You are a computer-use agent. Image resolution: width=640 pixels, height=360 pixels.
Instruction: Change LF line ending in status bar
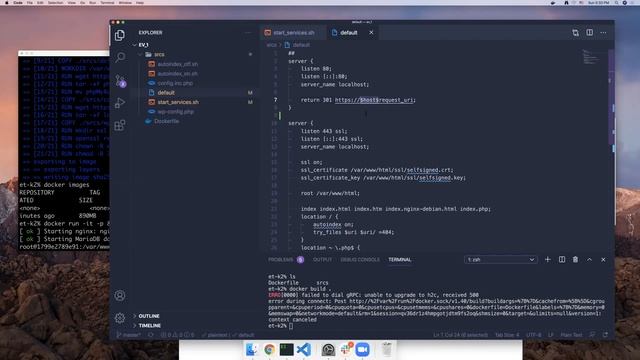(551, 335)
